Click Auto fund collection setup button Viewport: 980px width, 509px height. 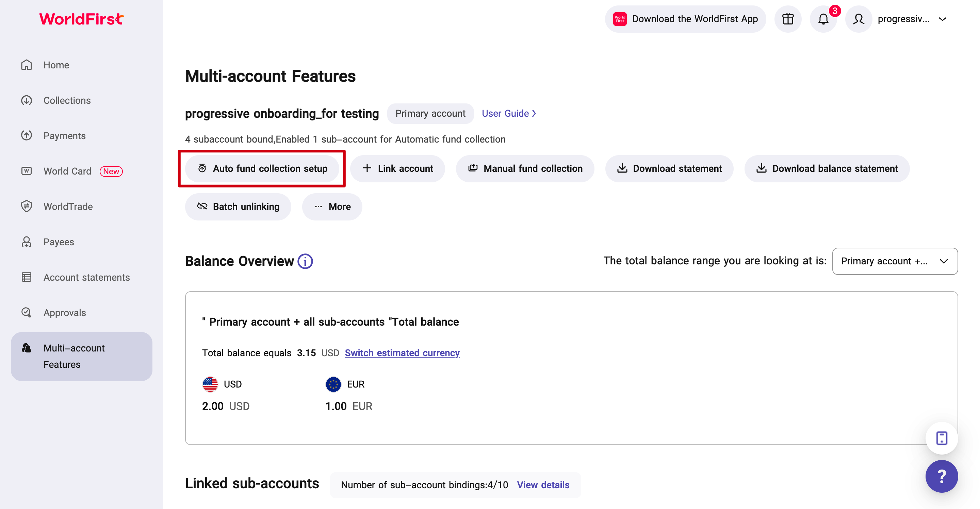262,168
